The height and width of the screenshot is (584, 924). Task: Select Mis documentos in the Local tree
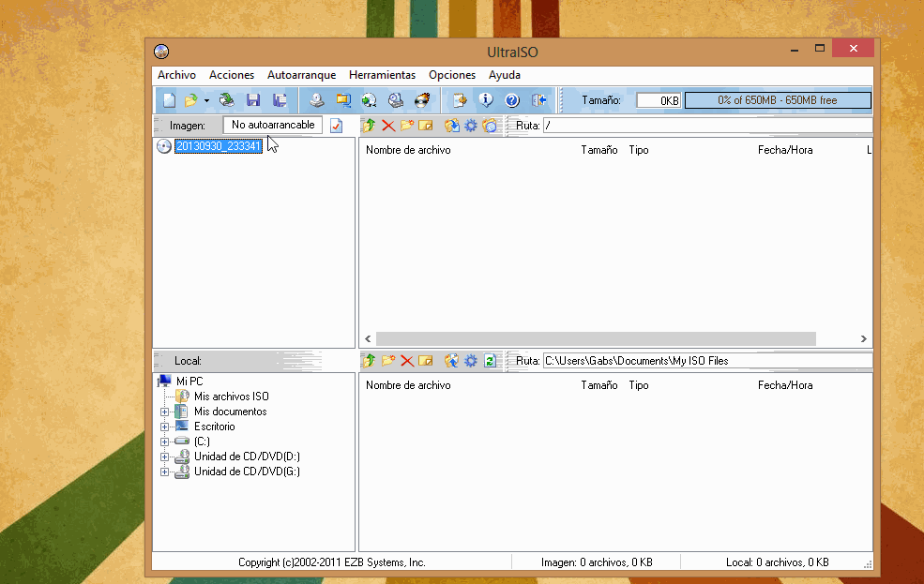point(231,412)
